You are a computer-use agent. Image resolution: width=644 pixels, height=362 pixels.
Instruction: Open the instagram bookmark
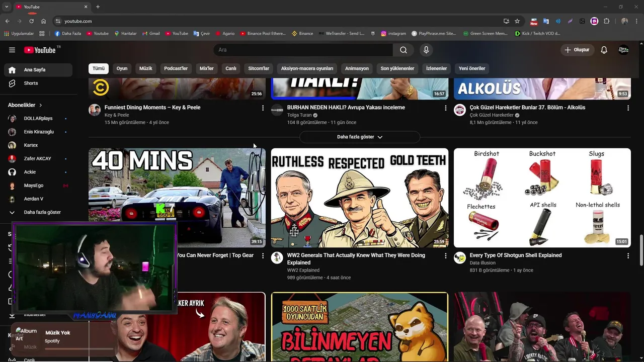tap(393, 34)
